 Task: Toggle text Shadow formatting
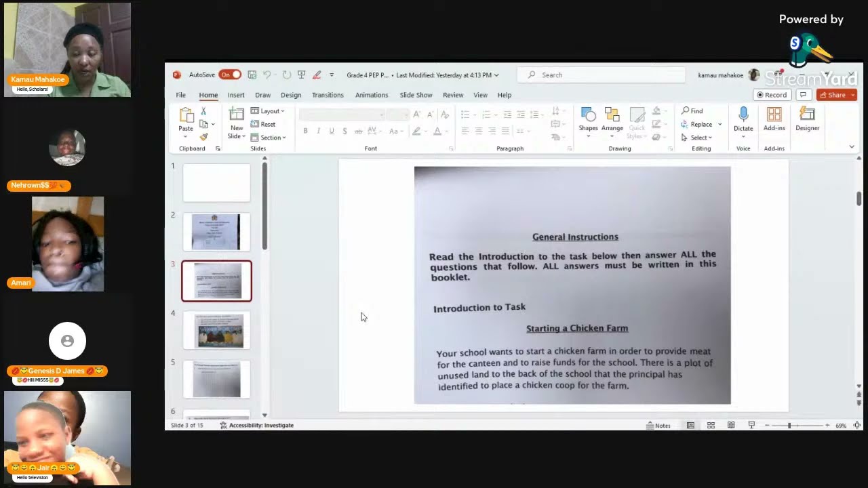pos(344,131)
